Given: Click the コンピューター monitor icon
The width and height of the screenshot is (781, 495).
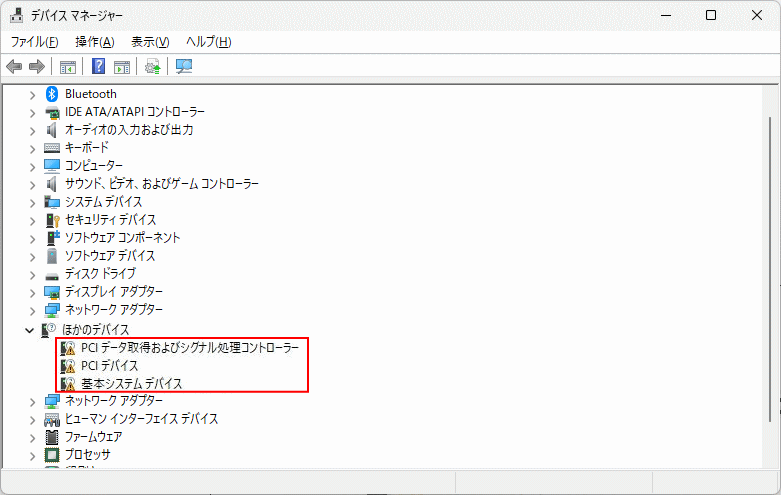Looking at the screenshot, I should click(52, 166).
